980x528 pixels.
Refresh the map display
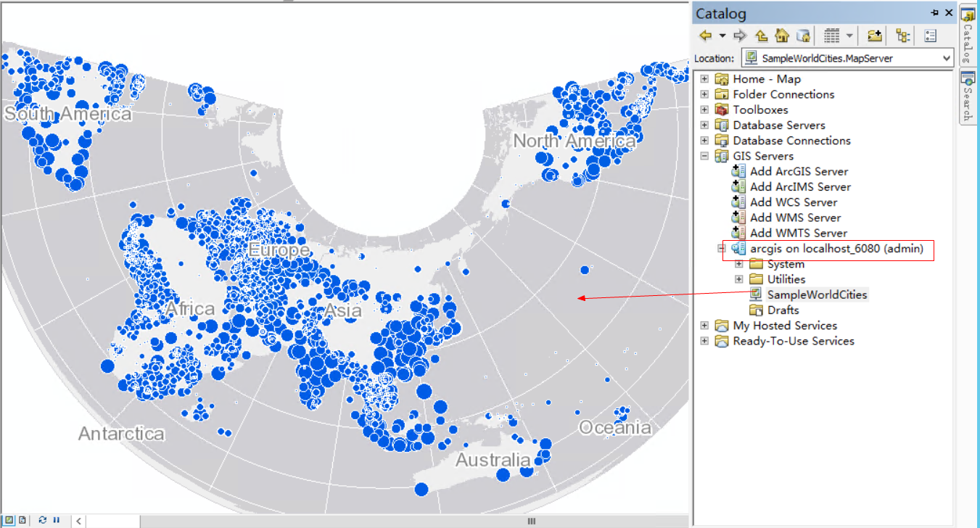[43, 520]
